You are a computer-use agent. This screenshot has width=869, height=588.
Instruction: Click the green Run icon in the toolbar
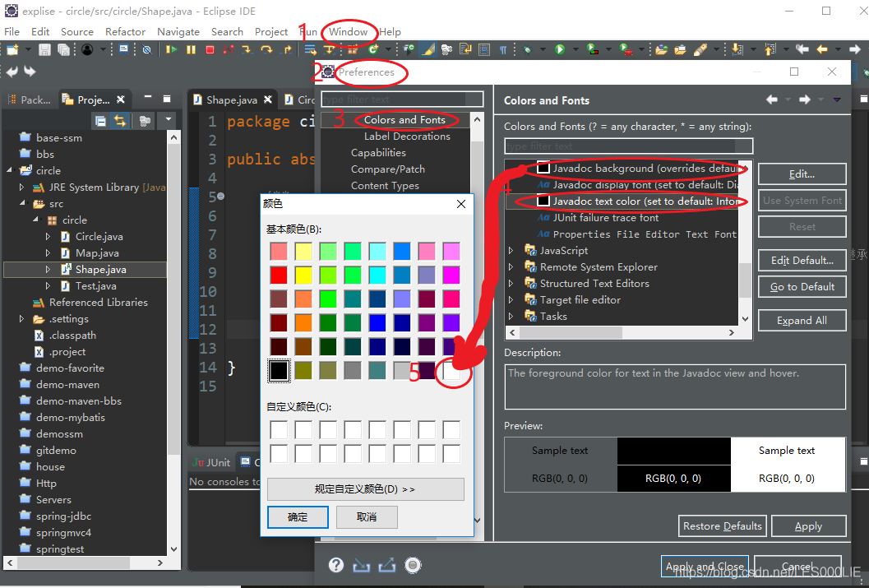click(560, 50)
